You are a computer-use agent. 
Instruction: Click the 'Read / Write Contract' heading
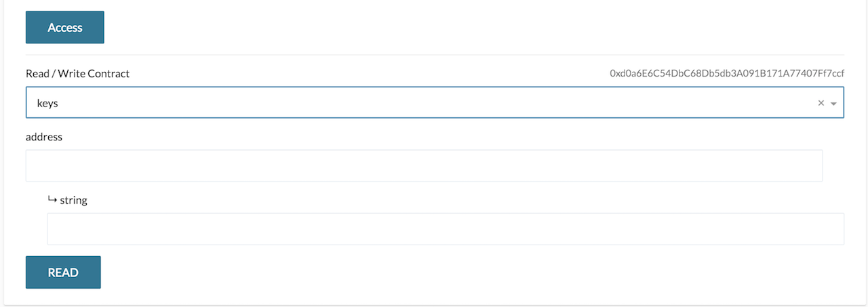tap(77, 73)
